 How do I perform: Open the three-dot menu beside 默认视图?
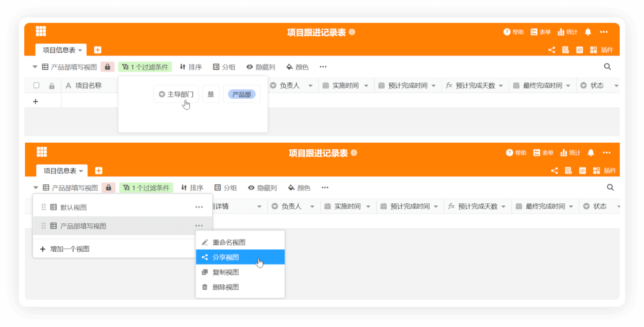point(199,207)
